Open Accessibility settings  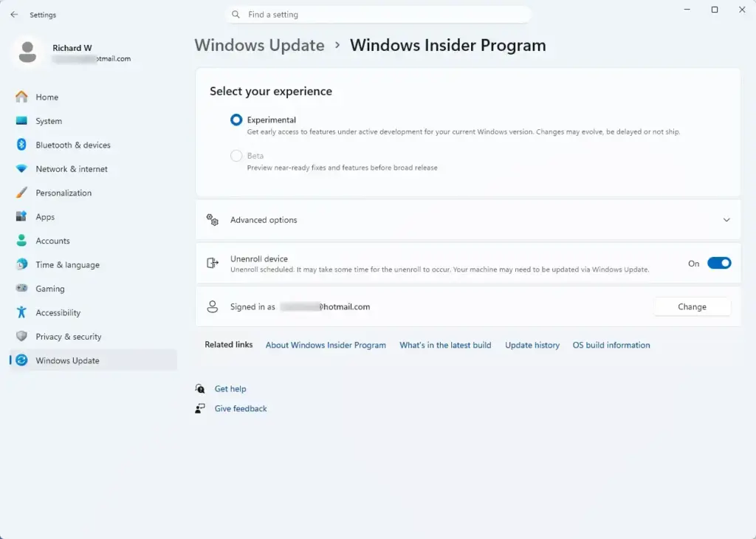point(93,312)
